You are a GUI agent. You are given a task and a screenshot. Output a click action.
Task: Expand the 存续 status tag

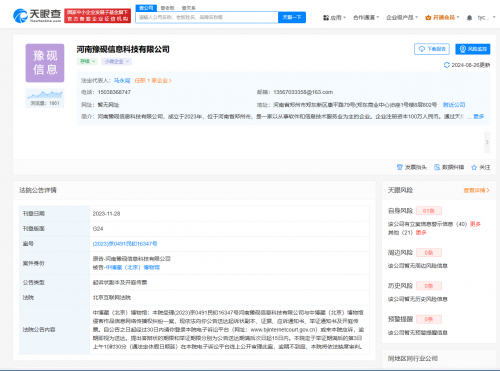(x=87, y=61)
